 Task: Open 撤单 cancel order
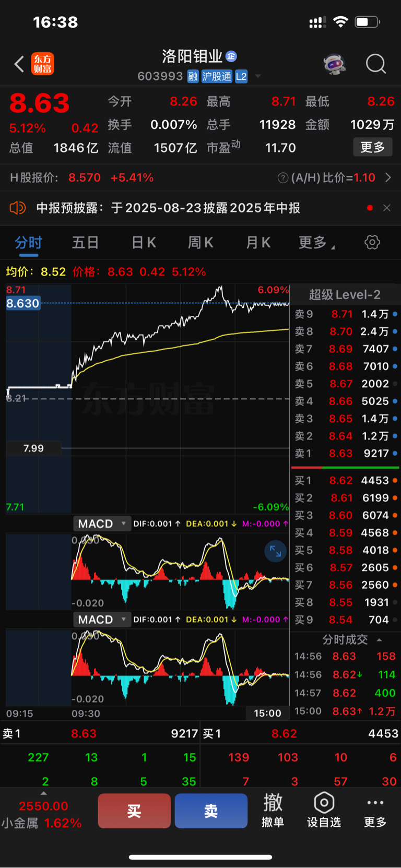click(x=273, y=811)
